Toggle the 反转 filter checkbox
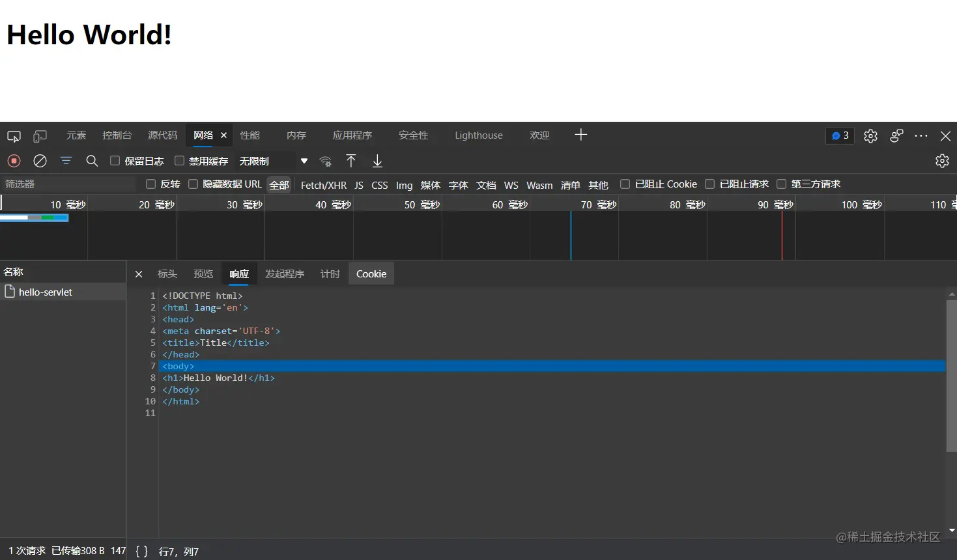The height and width of the screenshot is (560, 957). pyautogui.click(x=150, y=184)
